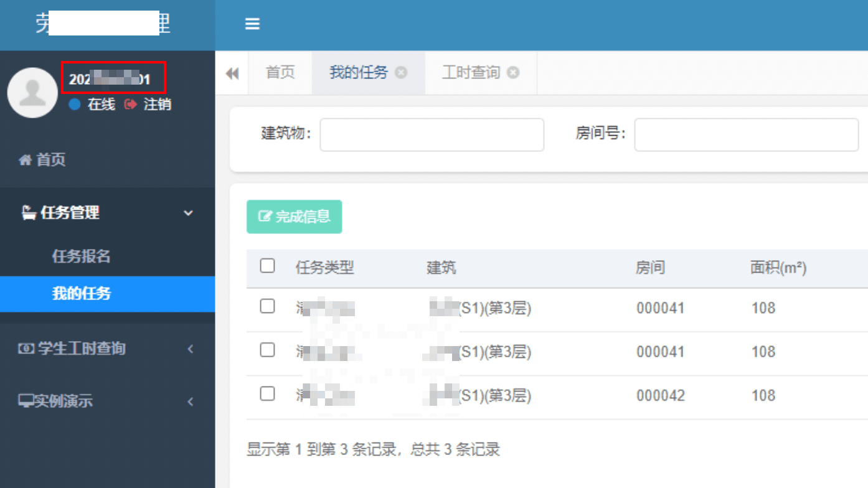Viewport: 868px width, 488px height.
Task: Click the 建筑物 input field
Action: [x=432, y=134]
